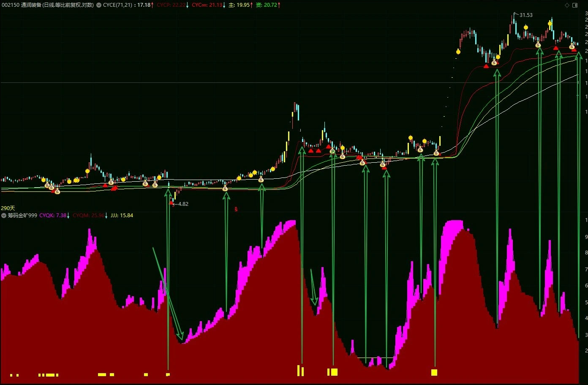Click the JJJ: 15.84 value

click(x=122, y=216)
